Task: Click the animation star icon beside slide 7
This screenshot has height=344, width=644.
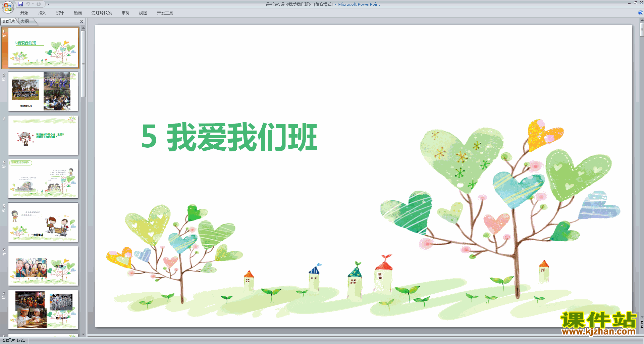Action: point(4,298)
